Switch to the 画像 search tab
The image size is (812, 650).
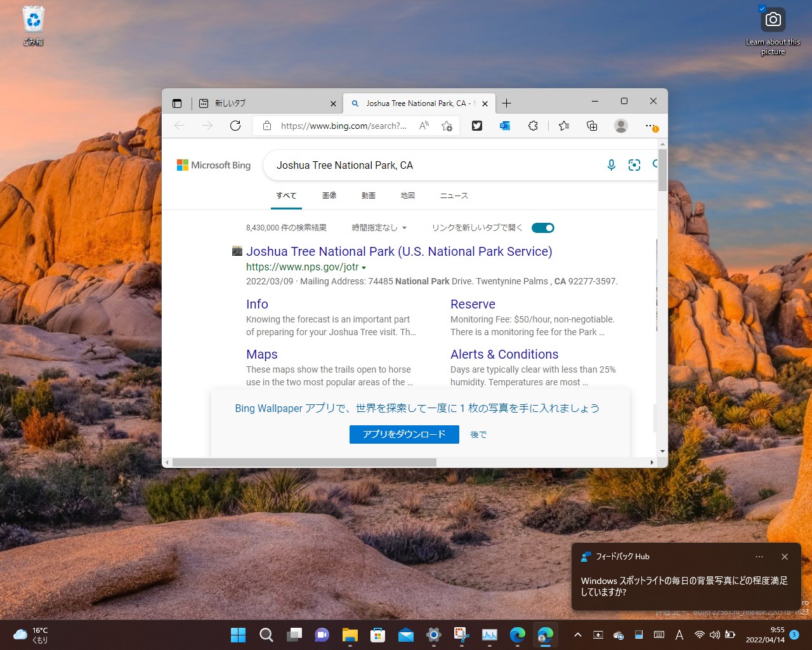pyautogui.click(x=329, y=196)
